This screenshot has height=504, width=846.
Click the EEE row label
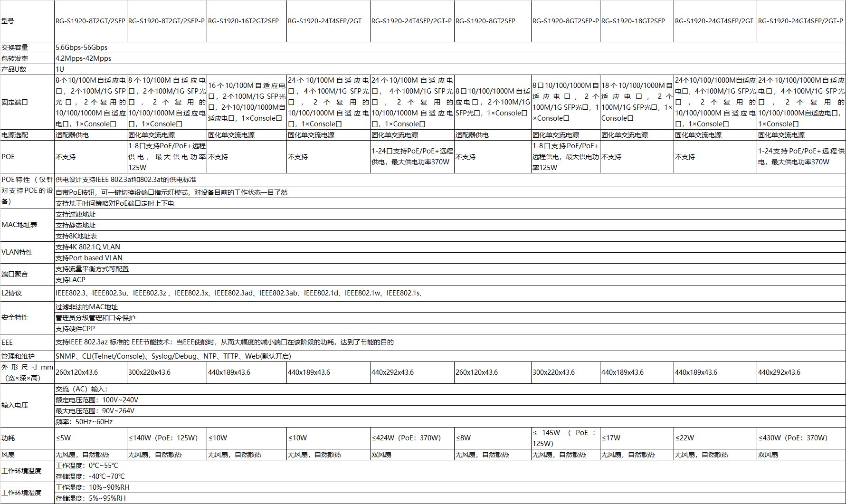coord(7,342)
